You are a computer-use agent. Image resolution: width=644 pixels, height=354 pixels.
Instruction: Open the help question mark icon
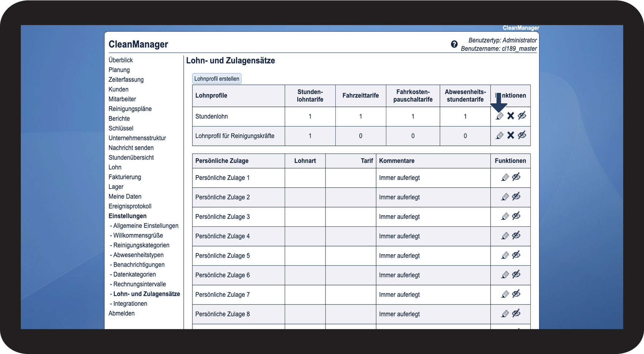point(454,44)
